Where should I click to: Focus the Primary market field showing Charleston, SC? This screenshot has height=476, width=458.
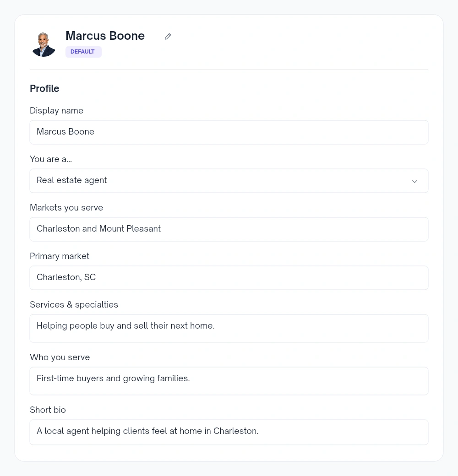229,278
